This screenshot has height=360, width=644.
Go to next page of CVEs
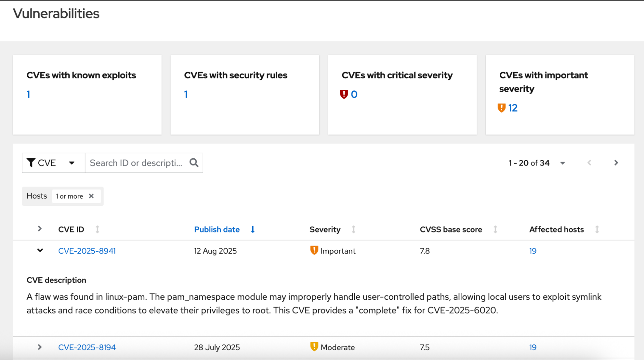tap(616, 163)
